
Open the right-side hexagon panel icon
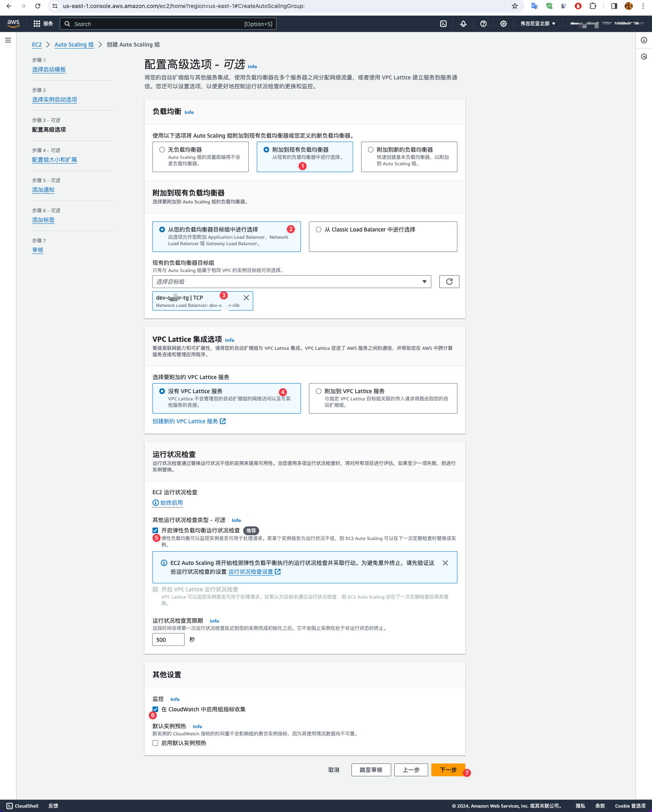tap(644, 57)
